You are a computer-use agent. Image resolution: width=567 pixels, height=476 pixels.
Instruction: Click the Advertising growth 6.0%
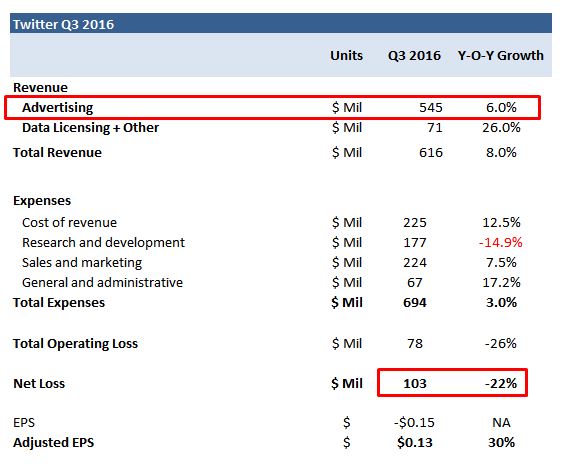501,107
